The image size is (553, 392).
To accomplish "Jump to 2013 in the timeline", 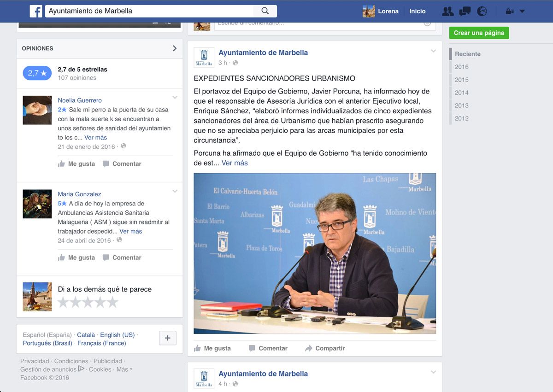I will [461, 105].
